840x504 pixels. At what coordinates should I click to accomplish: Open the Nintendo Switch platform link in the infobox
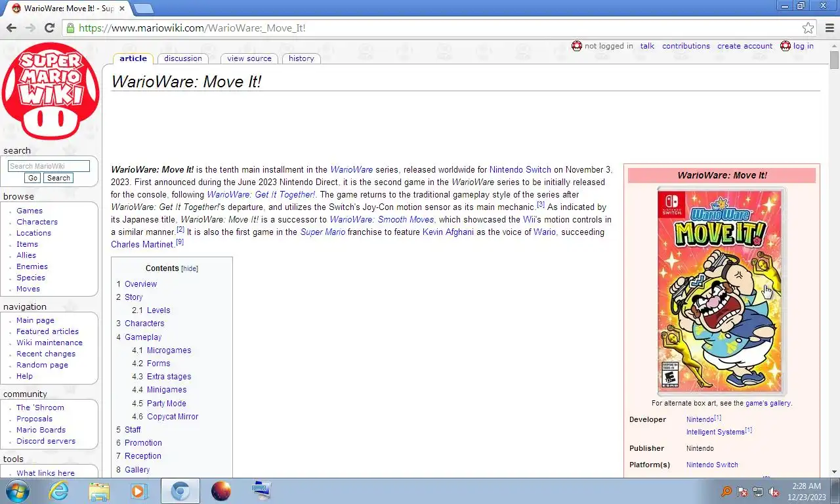pos(712,465)
